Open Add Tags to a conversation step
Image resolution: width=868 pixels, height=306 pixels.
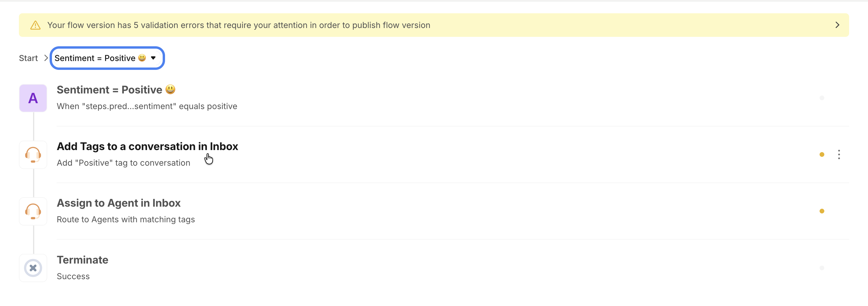coord(147,147)
